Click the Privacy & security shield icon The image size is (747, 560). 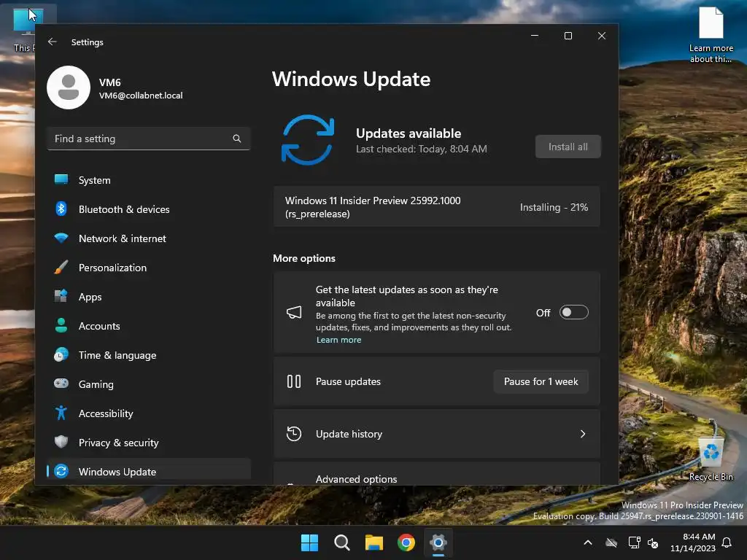tap(61, 442)
